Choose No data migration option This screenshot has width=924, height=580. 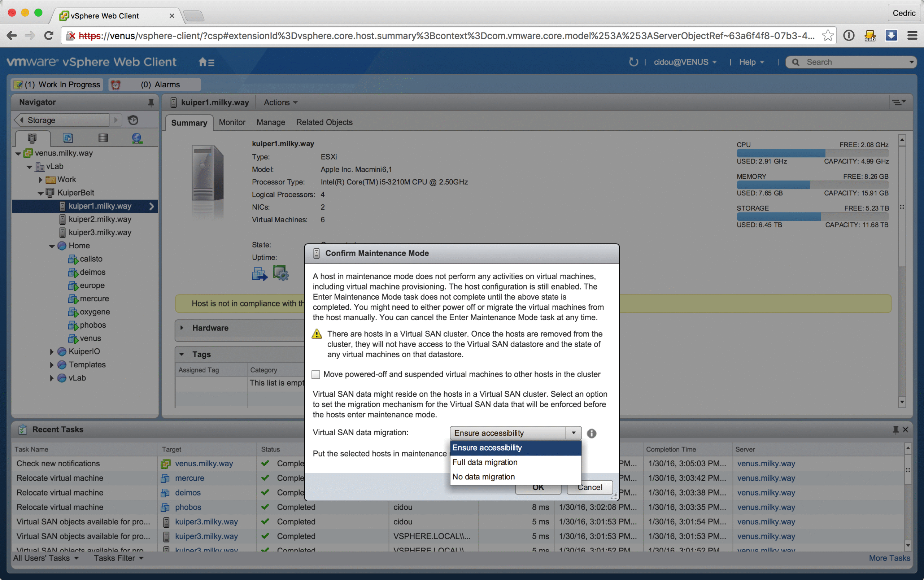483,477
